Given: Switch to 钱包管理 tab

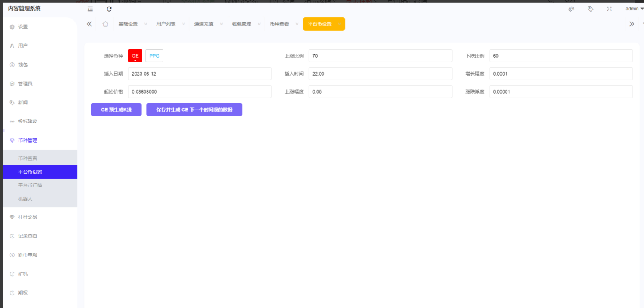Looking at the screenshot, I should tap(241, 24).
